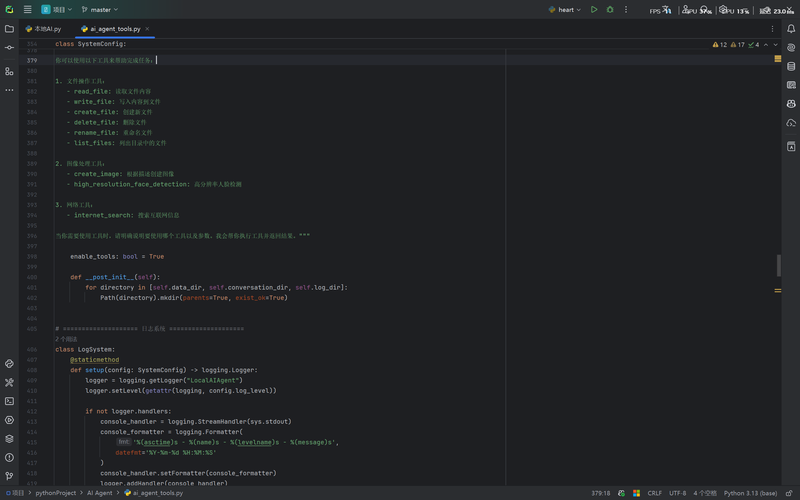Click the editor vertical scrollbar thumb
The width and height of the screenshot is (800, 500).
[778, 265]
